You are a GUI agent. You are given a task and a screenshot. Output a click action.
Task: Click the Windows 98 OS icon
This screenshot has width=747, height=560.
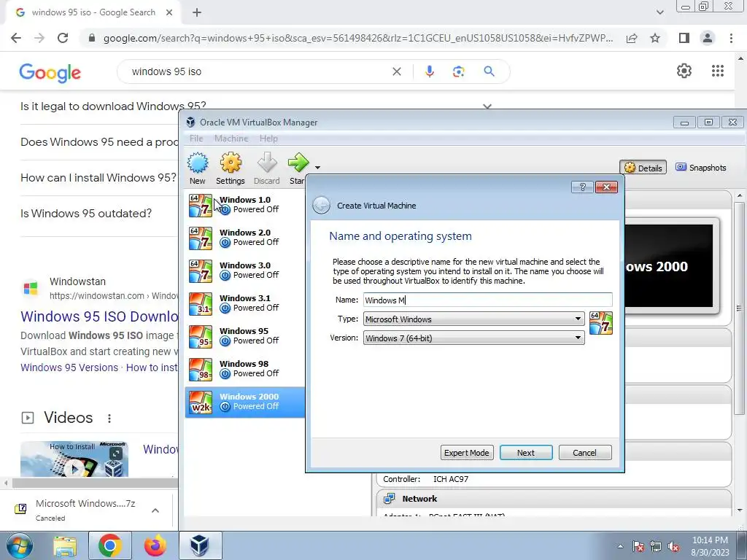point(201,370)
